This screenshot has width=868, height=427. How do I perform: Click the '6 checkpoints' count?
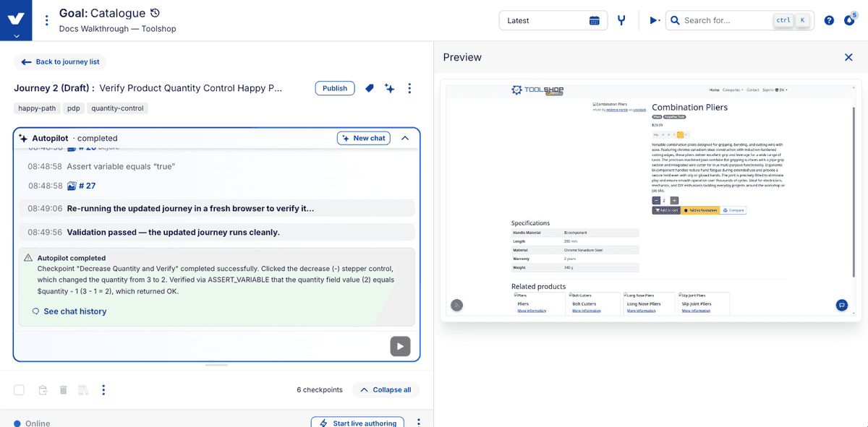click(320, 390)
